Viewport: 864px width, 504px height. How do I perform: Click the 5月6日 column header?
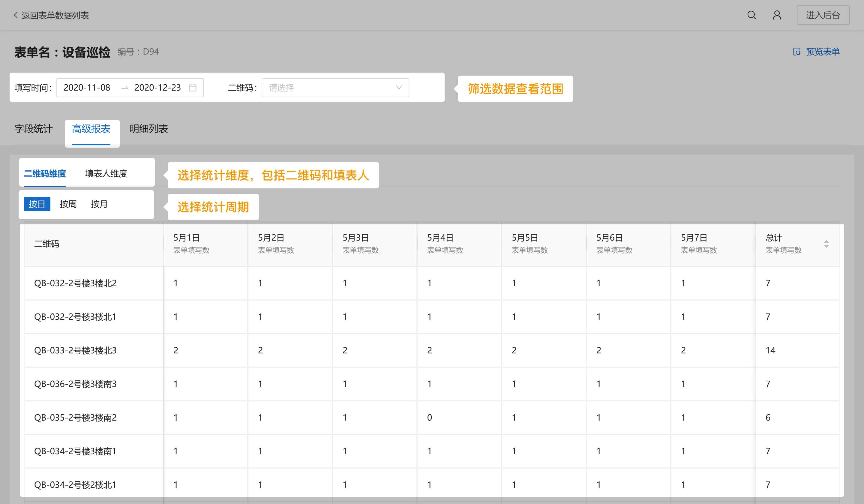pyautogui.click(x=628, y=244)
